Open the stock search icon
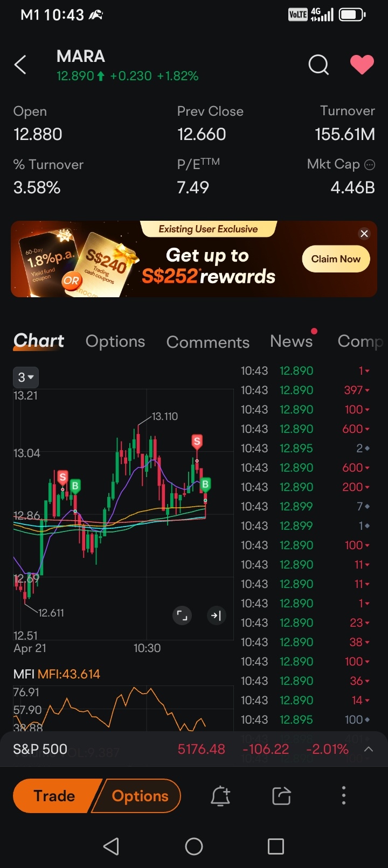The width and height of the screenshot is (388, 868). pyautogui.click(x=318, y=65)
